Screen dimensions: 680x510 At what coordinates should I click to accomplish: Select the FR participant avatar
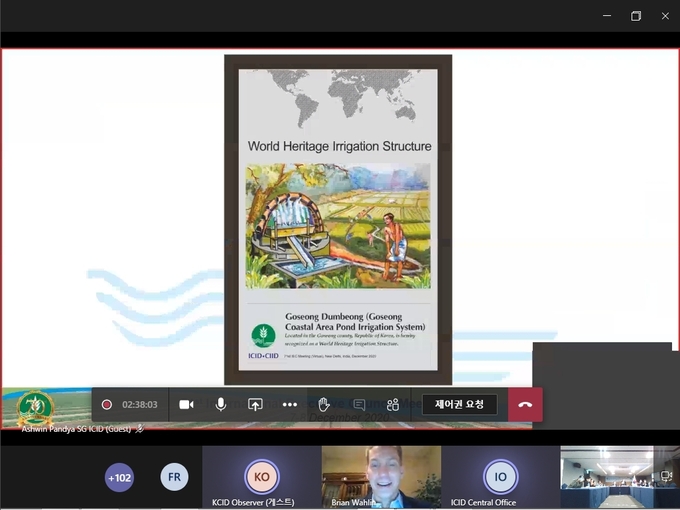174,477
